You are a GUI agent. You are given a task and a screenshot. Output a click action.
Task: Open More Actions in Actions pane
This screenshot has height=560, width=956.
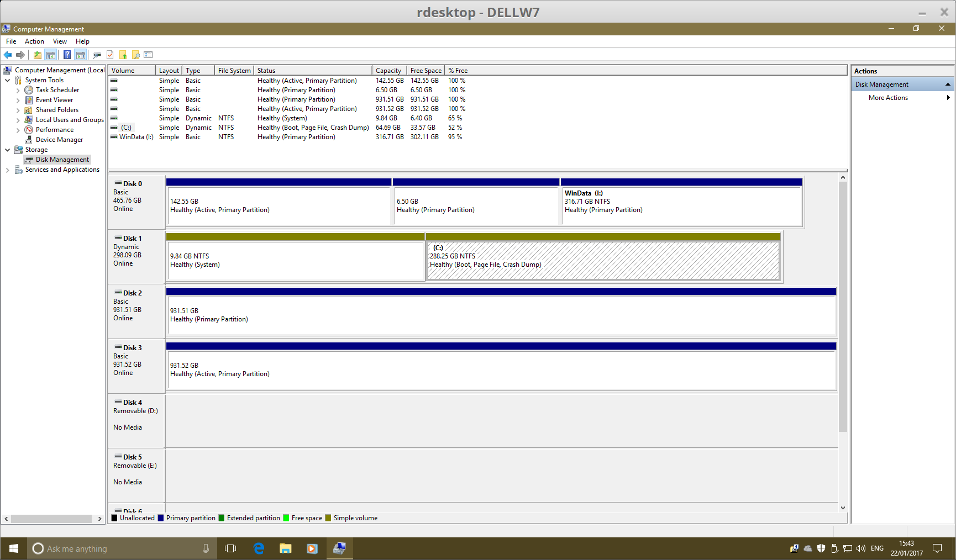(x=888, y=98)
